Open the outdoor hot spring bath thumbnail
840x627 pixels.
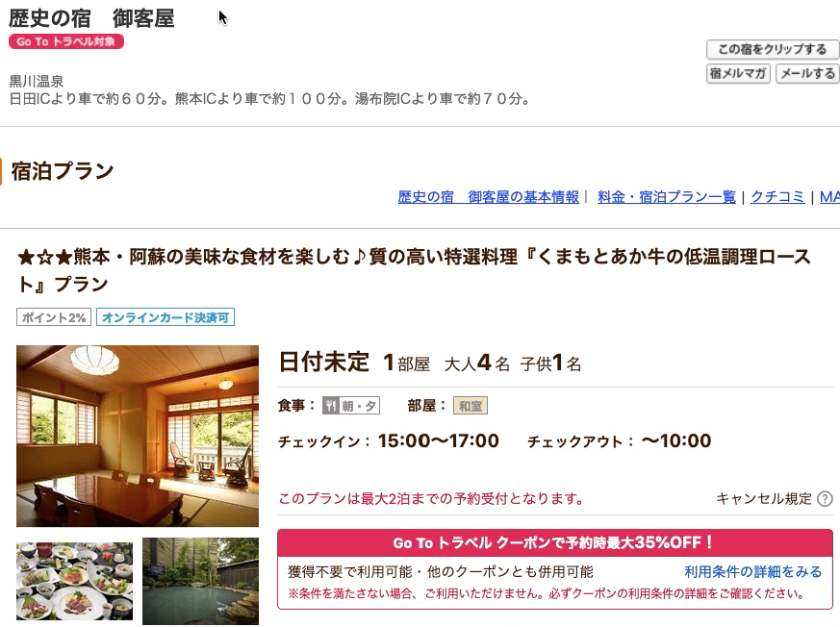coord(200,581)
